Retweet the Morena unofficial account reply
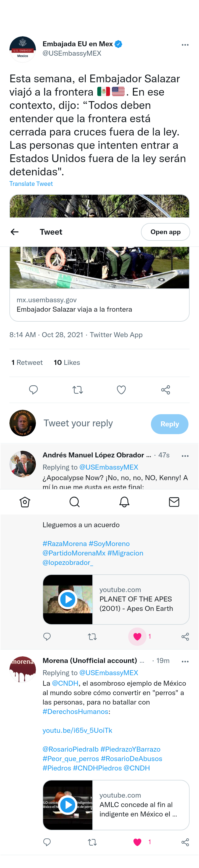Image resolution: width=199 pixels, height=868 pixels. coord(92,842)
